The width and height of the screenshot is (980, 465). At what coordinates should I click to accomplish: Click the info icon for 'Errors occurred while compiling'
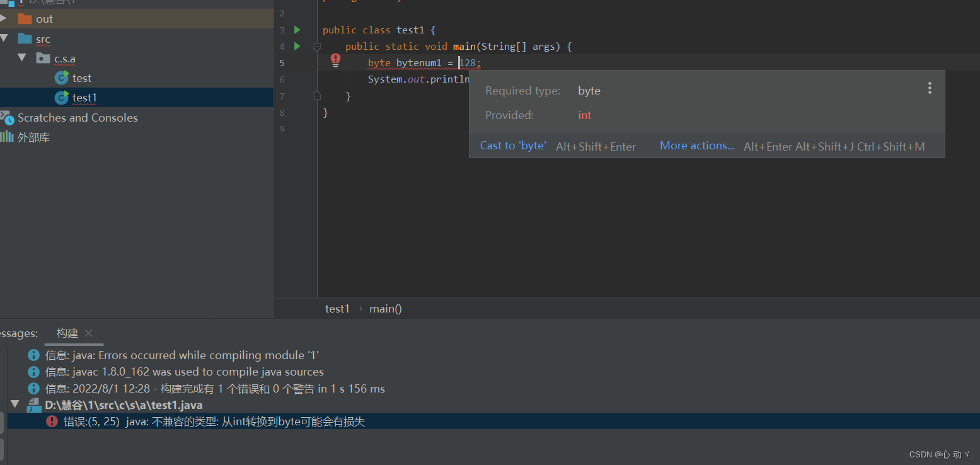(34, 355)
